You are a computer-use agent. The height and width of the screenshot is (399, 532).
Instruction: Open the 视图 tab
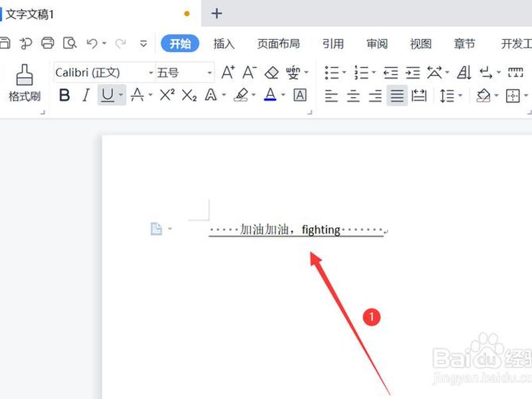pos(421,43)
